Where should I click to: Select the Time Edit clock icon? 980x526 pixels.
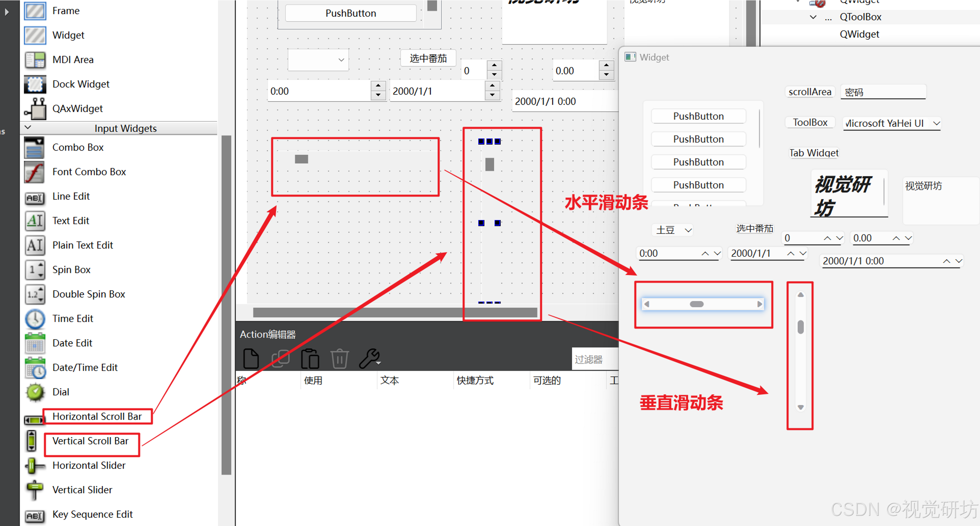(x=35, y=319)
